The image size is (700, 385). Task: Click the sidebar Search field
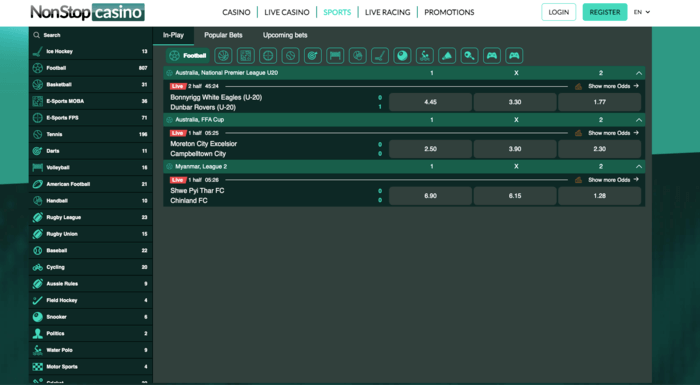pyautogui.click(x=91, y=35)
